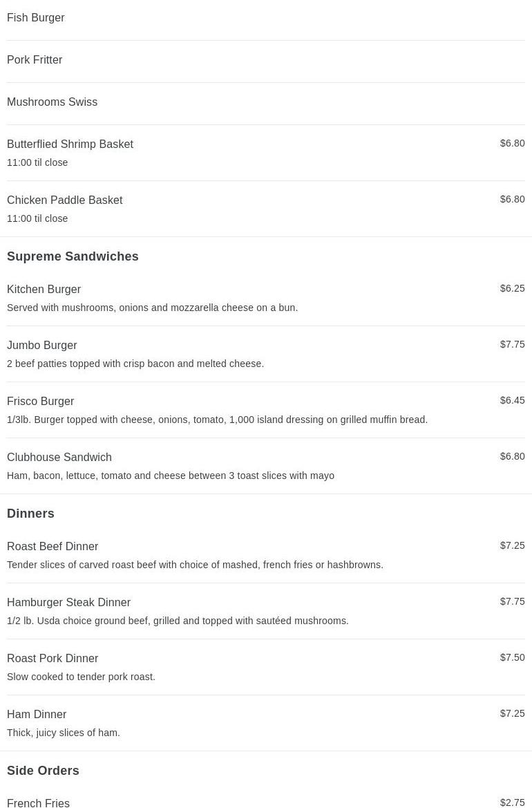
Task: Select the Fish Burger menu item
Action: coord(36,18)
